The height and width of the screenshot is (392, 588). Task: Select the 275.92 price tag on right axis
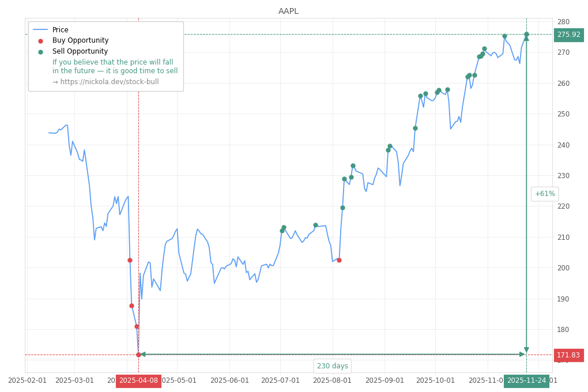click(x=568, y=35)
